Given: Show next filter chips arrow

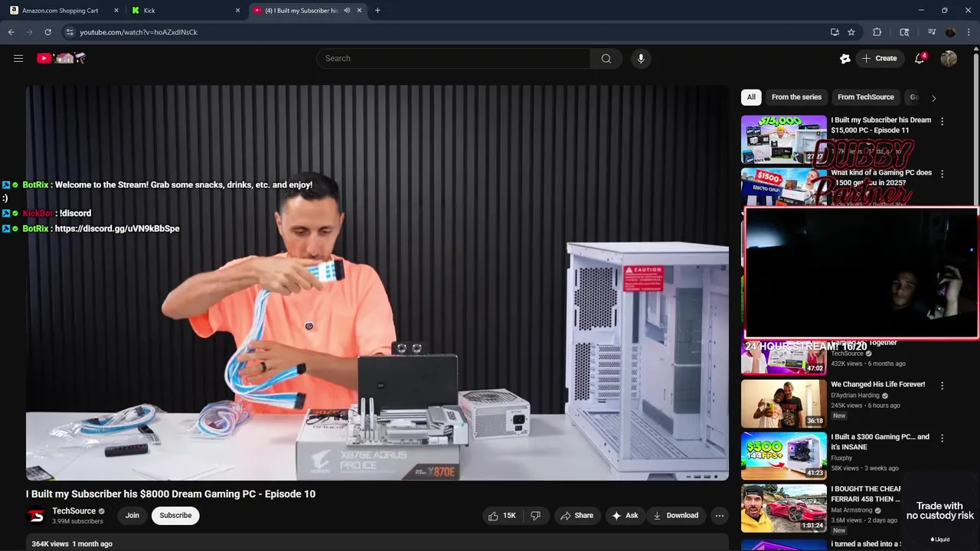Looking at the screenshot, I should (x=933, y=98).
